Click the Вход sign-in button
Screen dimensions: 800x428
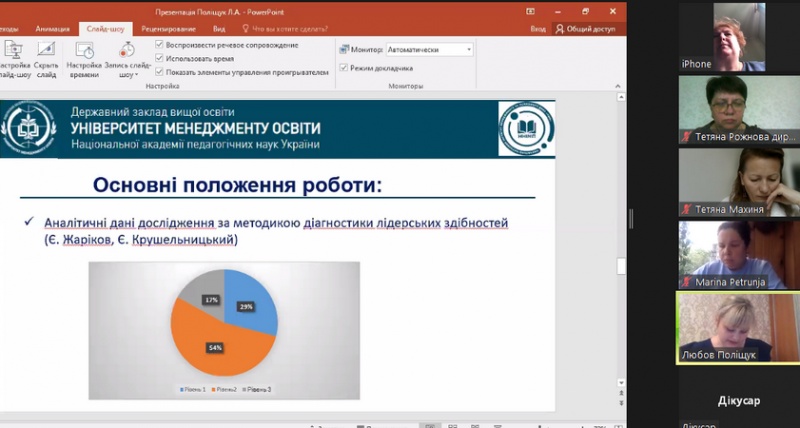coord(538,29)
